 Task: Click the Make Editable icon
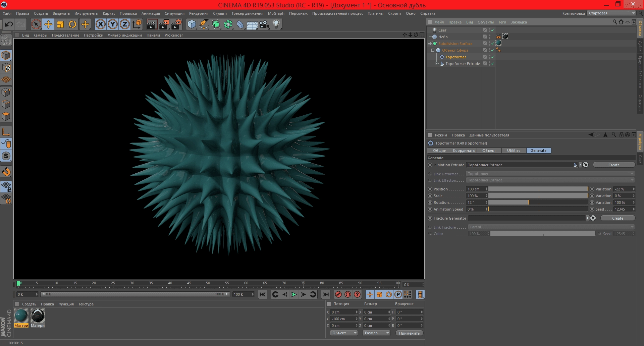coord(6,40)
